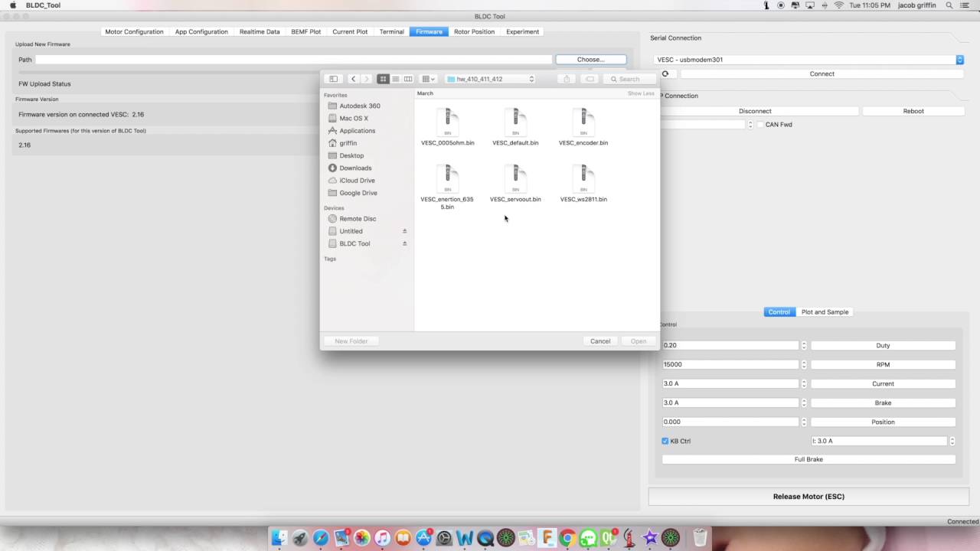The image size is (980, 551).
Task: Switch file dialog to icon view
Action: tap(383, 79)
